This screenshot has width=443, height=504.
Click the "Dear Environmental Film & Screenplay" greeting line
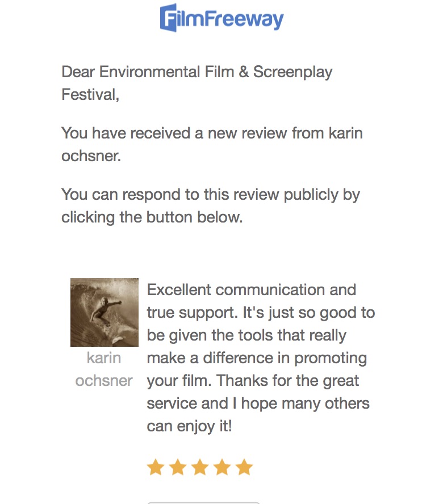(197, 72)
